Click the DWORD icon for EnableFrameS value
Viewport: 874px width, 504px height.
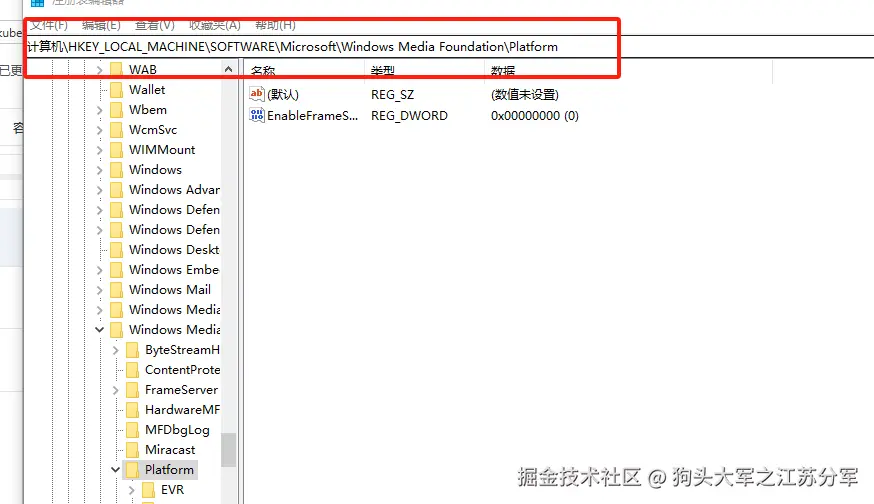click(257, 116)
